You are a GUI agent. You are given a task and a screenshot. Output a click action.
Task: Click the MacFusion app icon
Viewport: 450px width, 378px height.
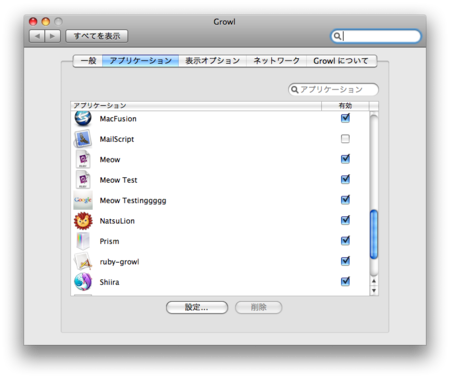point(83,118)
